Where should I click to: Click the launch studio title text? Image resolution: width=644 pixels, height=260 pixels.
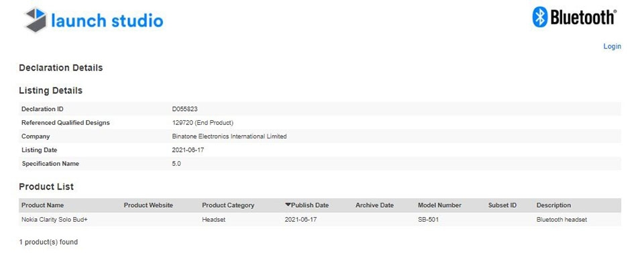(x=107, y=21)
